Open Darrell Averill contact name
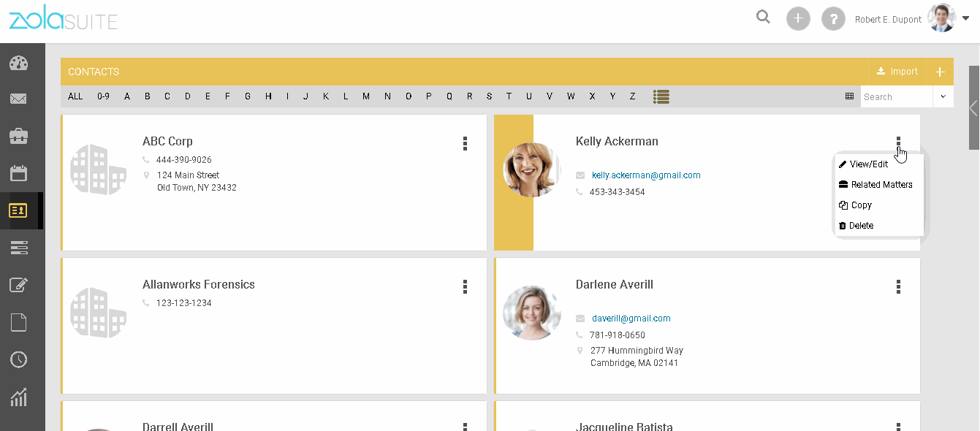The width and height of the screenshot is (980, 431). [x=178, y=426]
